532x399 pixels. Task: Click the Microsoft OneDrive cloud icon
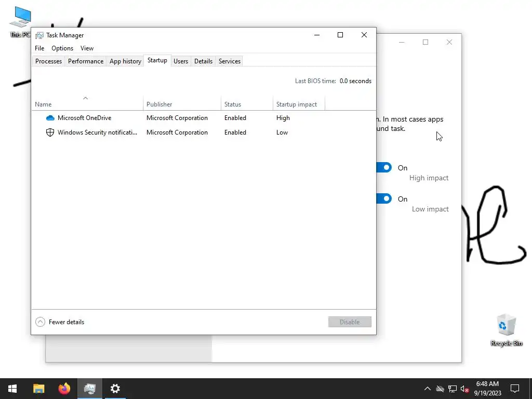[50, 118]
